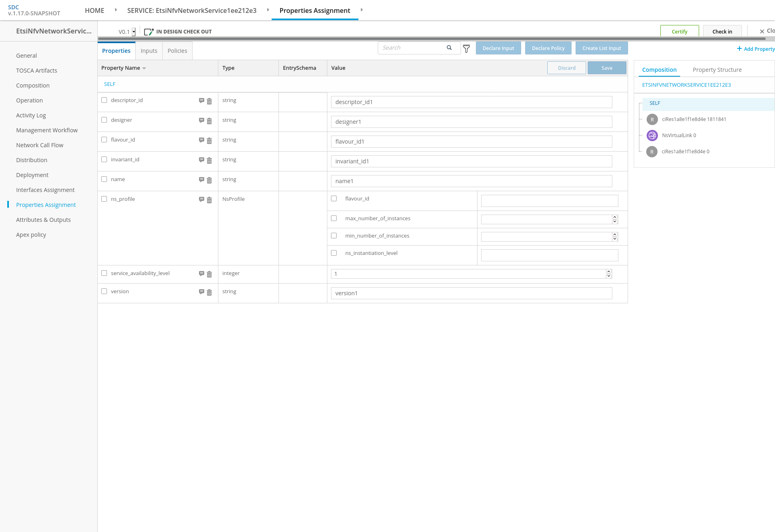The height and width of the screenshot is (532, 775).
Task: Click the horizontal scrollbar under header
Action: pos(431,39)
